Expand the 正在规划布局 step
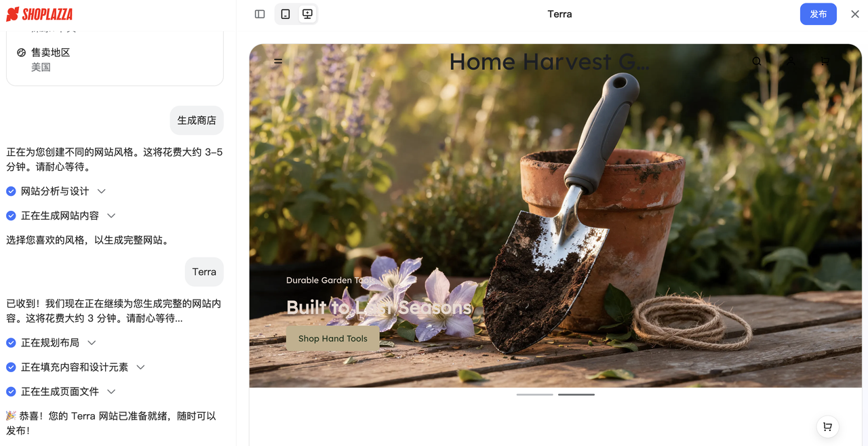868x446 pixels. coord(92,343)
